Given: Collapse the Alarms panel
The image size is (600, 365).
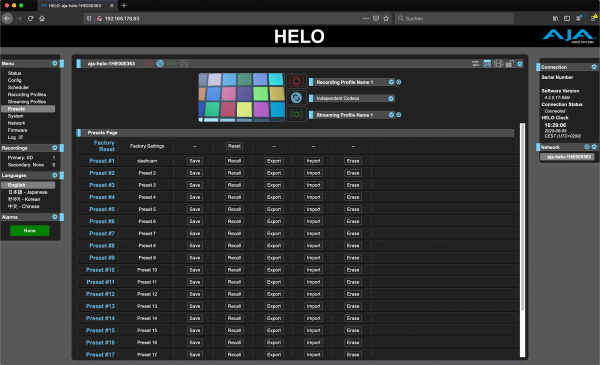Looking at the screenshot, I should [x=55, y=217].
